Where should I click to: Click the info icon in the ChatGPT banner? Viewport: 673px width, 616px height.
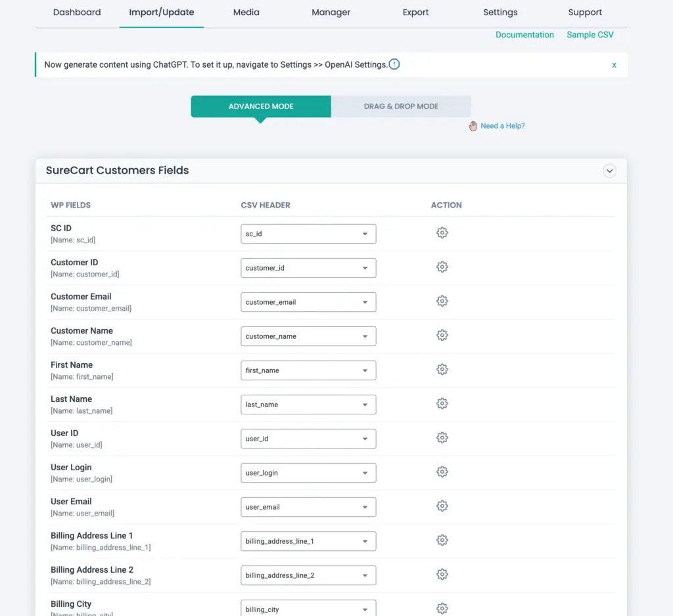[394, 64]
